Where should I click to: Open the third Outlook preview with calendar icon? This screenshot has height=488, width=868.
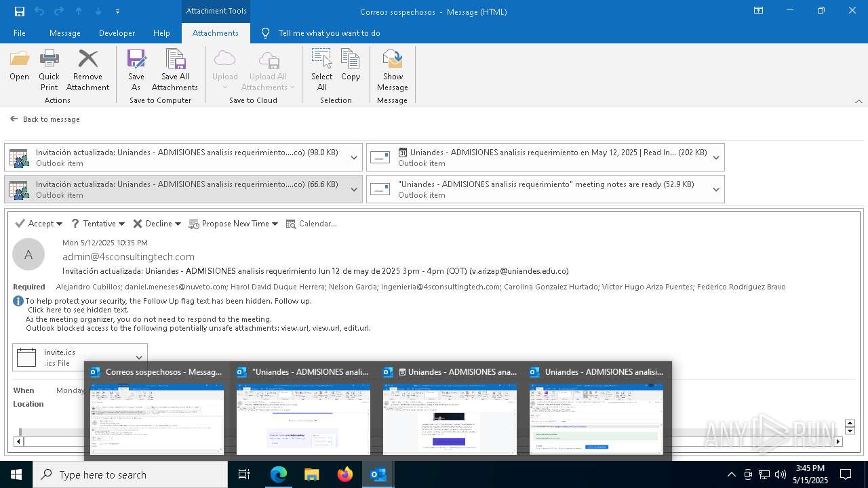point(450,411)
